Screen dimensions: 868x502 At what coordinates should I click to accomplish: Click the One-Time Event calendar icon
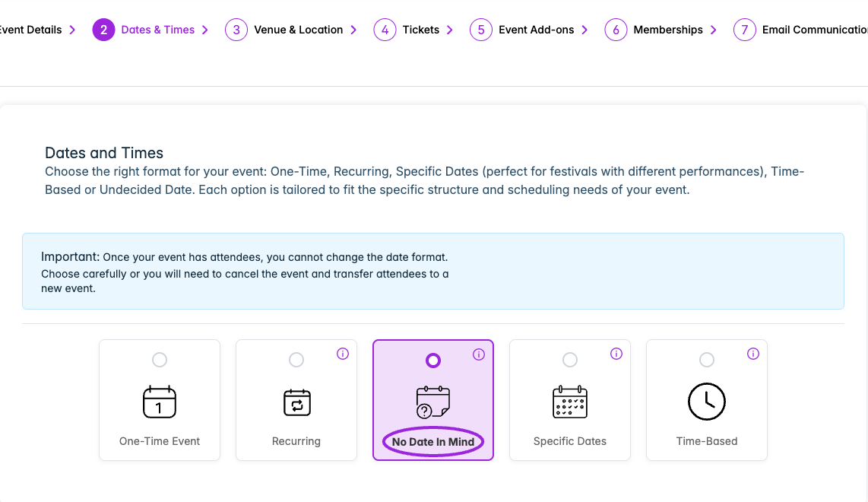pos(160,402)
